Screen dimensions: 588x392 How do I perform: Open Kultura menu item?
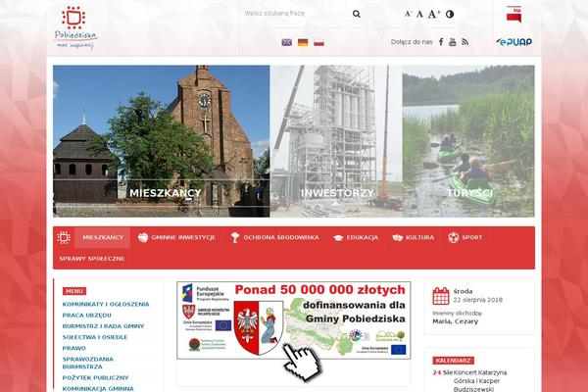click(x=413, y=237)
